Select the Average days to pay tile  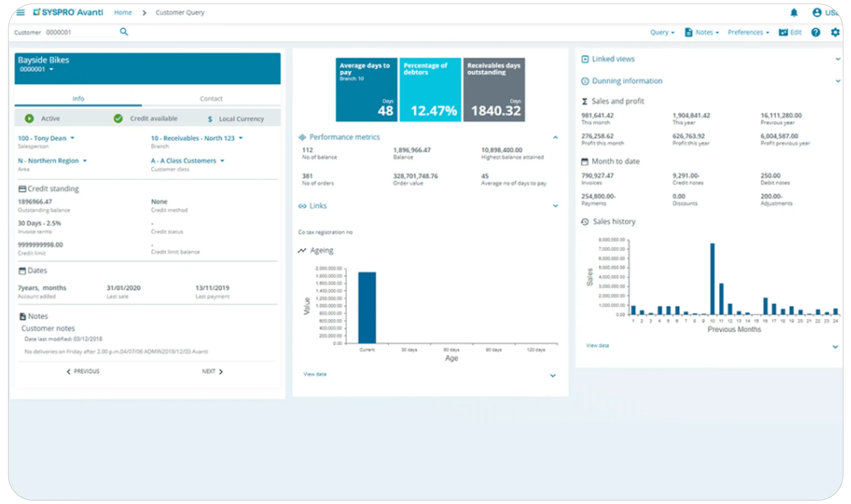point(366,90)
